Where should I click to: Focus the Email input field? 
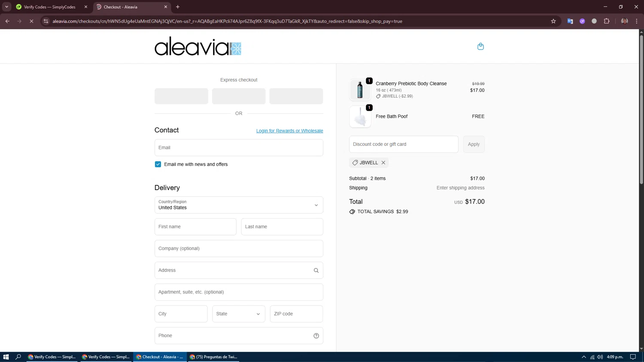click(239, 148)
